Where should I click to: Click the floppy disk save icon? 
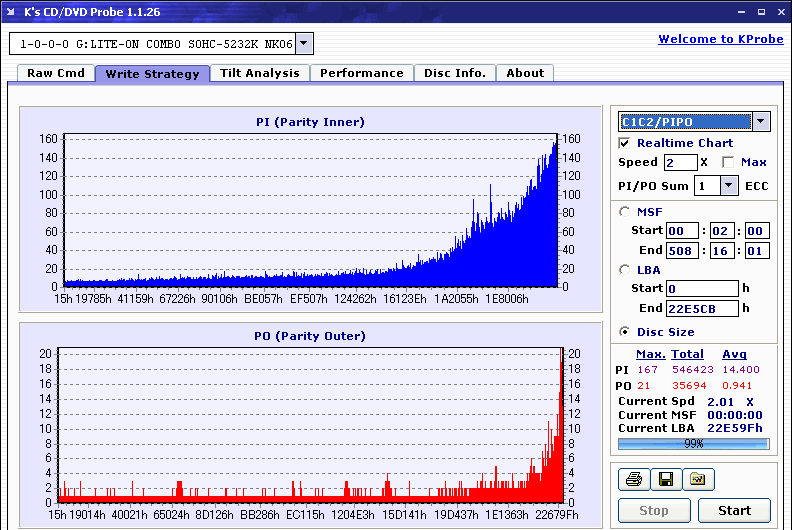coord(666,479)
